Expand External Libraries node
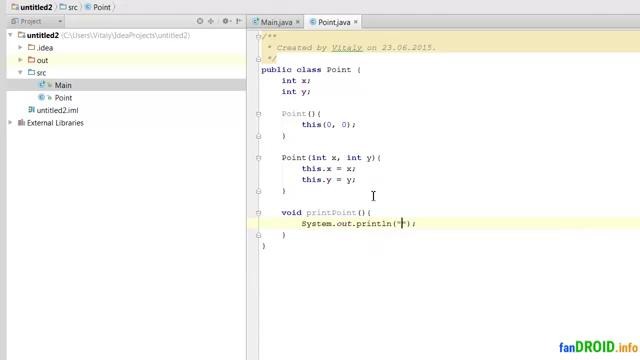 (x=11, y=122)
